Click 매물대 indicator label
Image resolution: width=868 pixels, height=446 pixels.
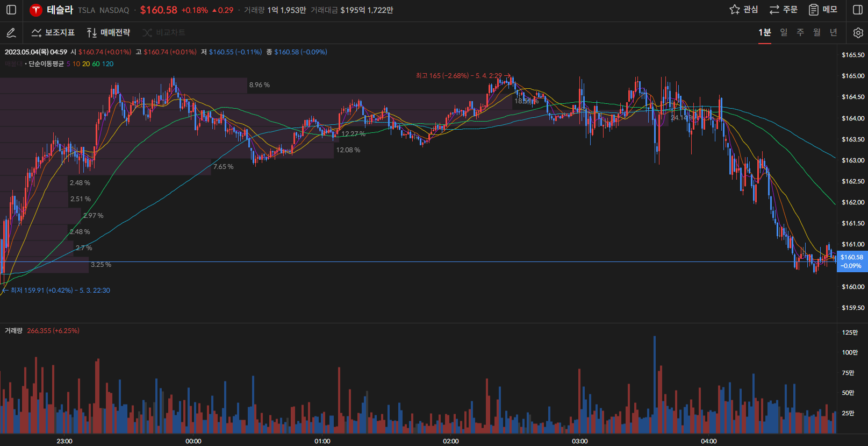(x=13, y=64)
